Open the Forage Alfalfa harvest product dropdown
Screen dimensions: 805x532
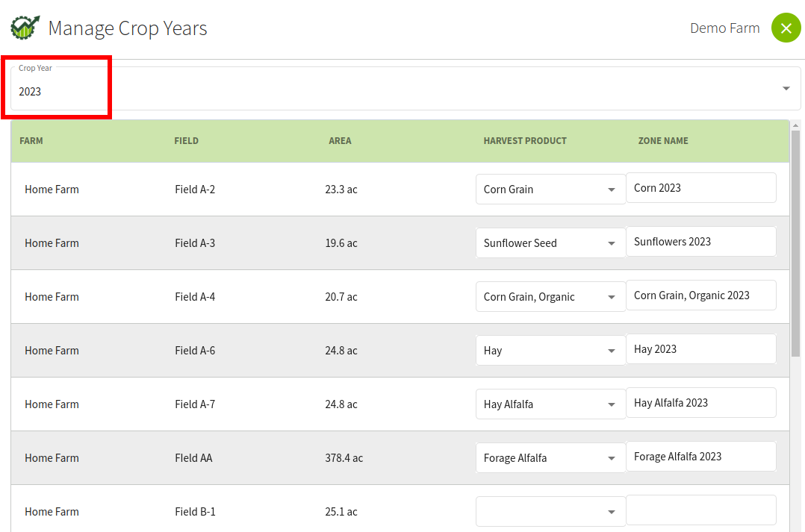550,457
